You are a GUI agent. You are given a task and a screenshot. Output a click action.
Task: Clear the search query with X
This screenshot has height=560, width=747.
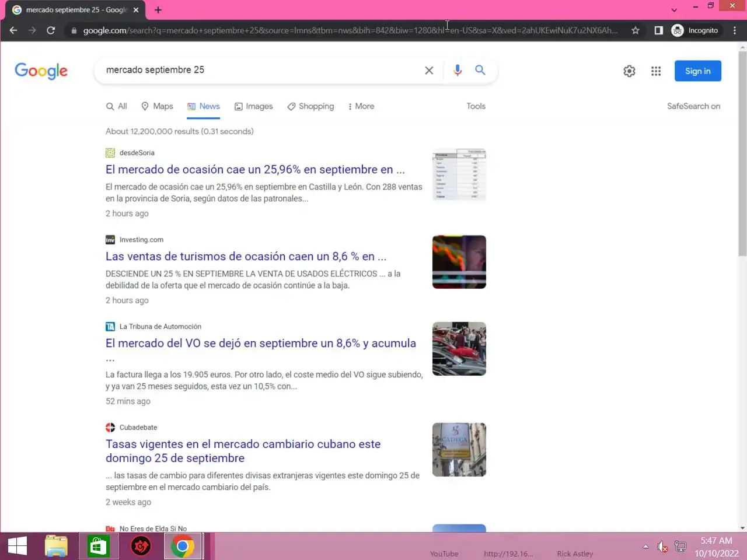(x=429, y=70)
